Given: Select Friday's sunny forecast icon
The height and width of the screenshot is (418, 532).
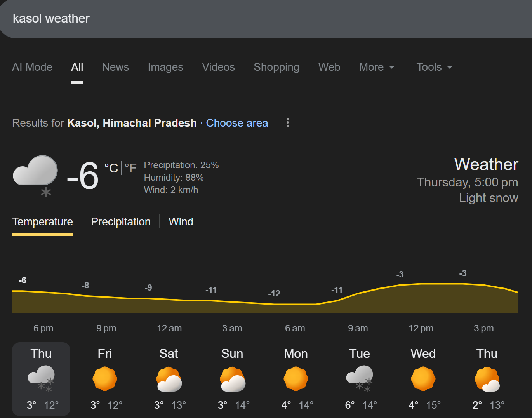Looking at the screenshot, I should 105,379.
